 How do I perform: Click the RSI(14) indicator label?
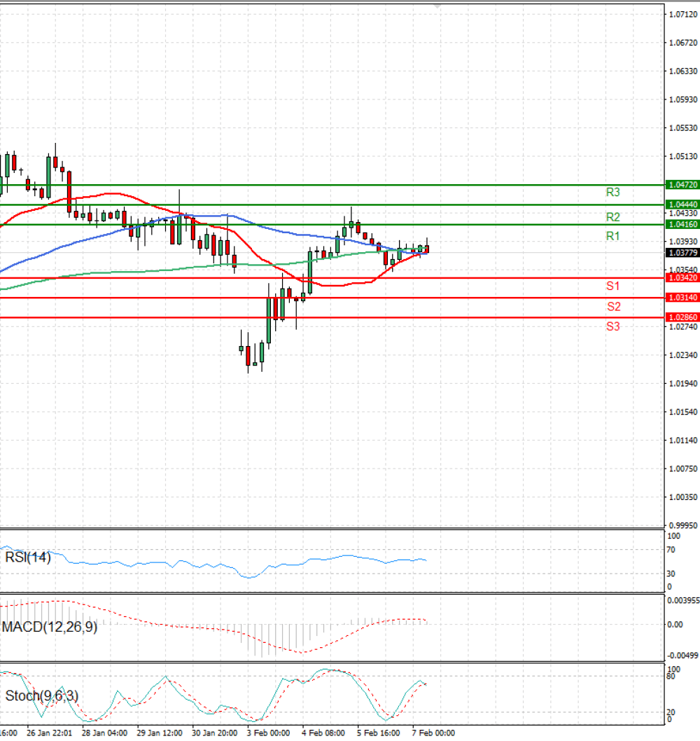coord(28,558)
